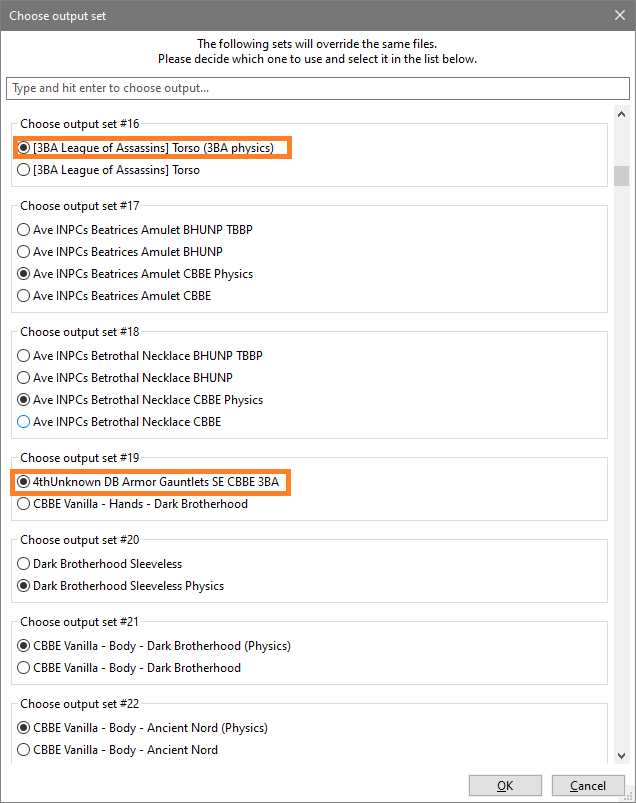
Task: Choose Dark Brotherhood Sleeveless Physics
Action: 121,586
